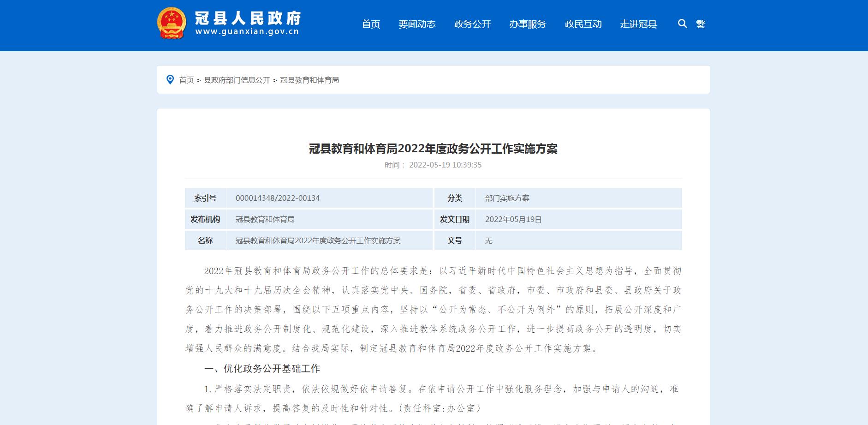Click the www.guanxian.gov.cn address text
This screenshot has height=425, width=868.
coord(247,32)
